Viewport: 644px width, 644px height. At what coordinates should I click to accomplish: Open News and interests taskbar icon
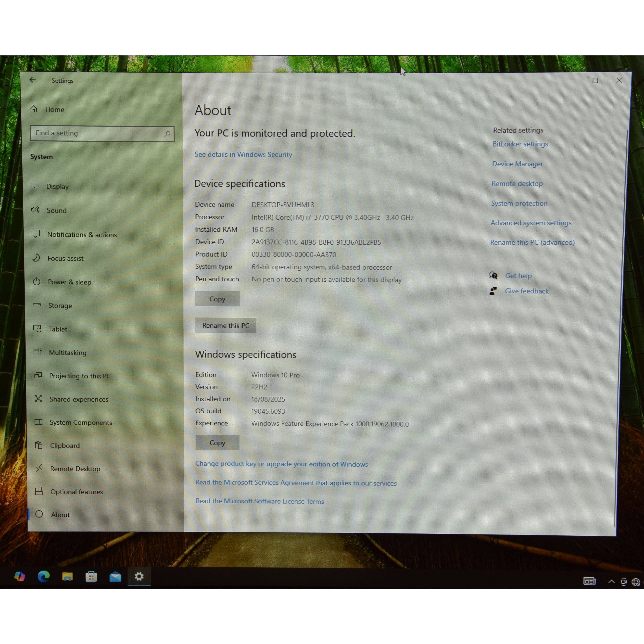click(x=589, y=581)
